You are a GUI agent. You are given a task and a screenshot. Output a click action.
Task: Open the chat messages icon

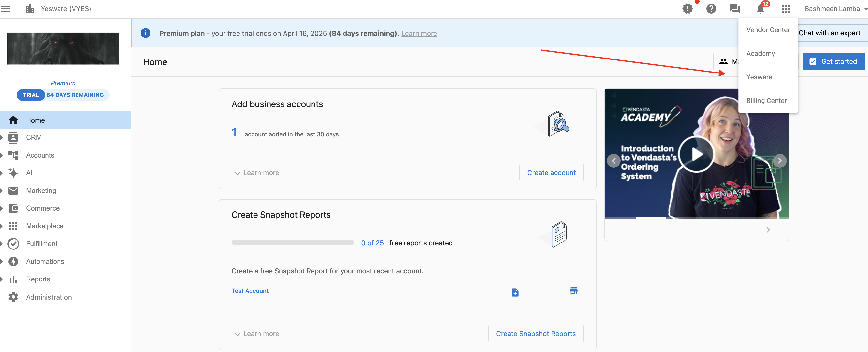pos(734,9)
